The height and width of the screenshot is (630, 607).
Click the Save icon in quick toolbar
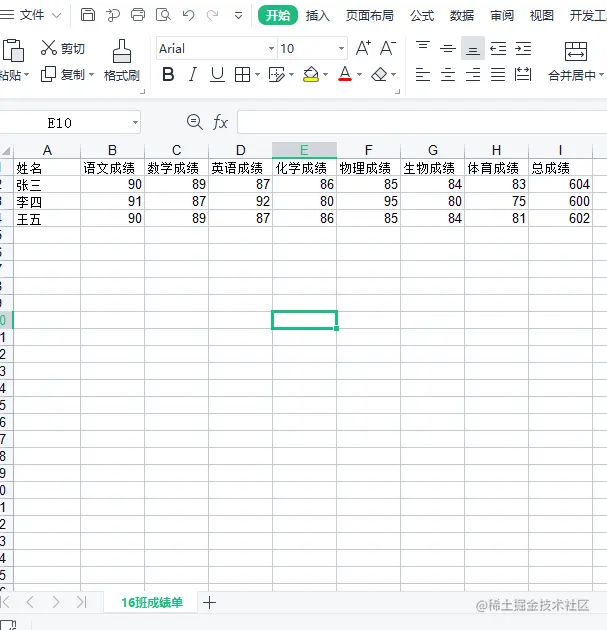point(88,15)
